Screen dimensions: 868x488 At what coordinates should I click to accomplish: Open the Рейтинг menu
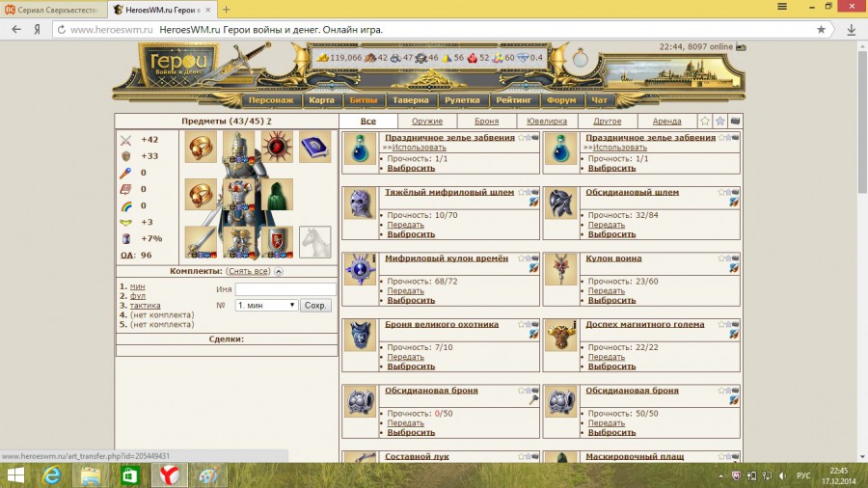tap(513, 100)
